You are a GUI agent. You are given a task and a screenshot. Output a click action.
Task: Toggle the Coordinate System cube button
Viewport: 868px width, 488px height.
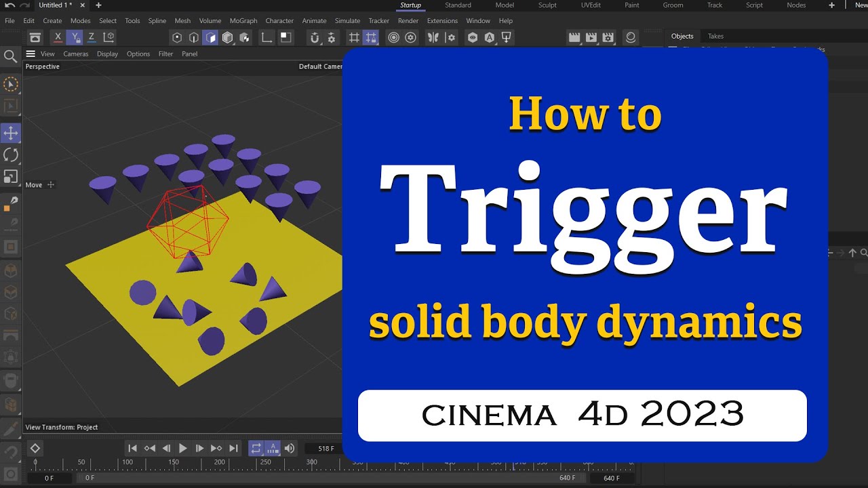[x=108, y=38]
